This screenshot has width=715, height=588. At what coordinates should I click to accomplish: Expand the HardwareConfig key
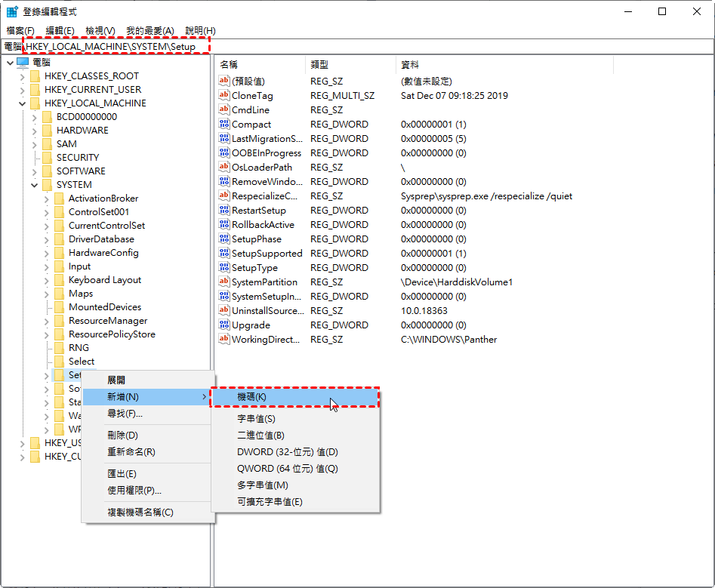pos(47,254)
